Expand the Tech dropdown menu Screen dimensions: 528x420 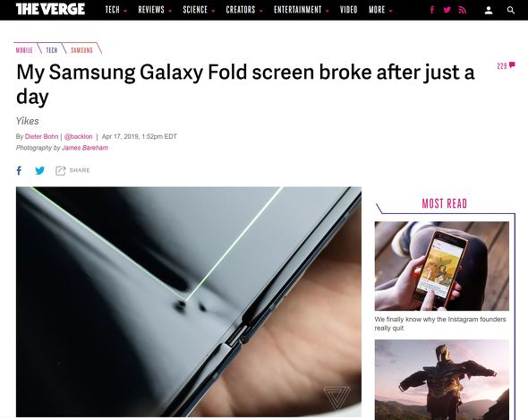pos(115,10)
